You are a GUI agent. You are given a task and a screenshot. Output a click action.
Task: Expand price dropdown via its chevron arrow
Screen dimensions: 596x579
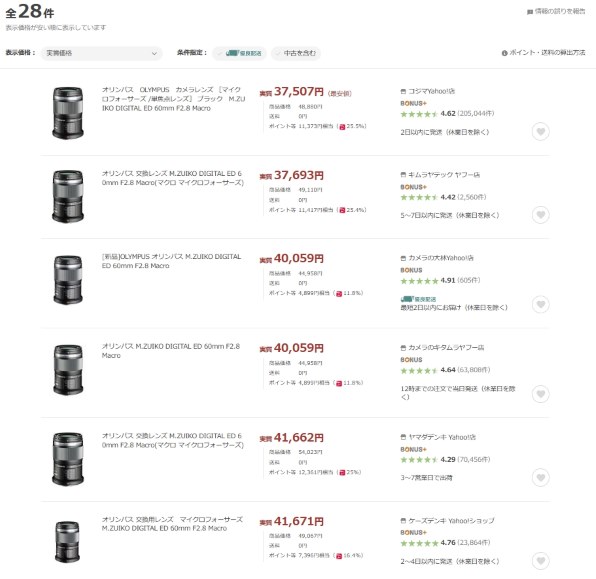154,54
